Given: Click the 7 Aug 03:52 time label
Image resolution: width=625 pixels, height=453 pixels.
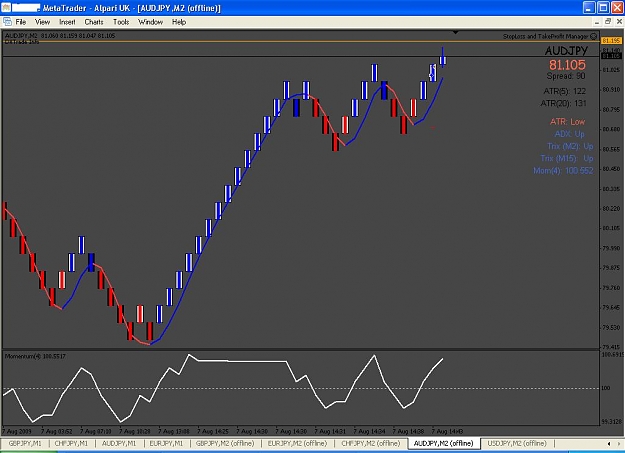Looking at the screenshot, I should (57, 431).
